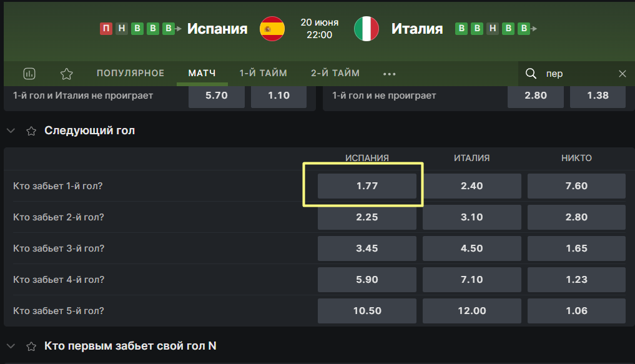Click the Spain flag icon
The image size is (635, 364).
point(272,29)
